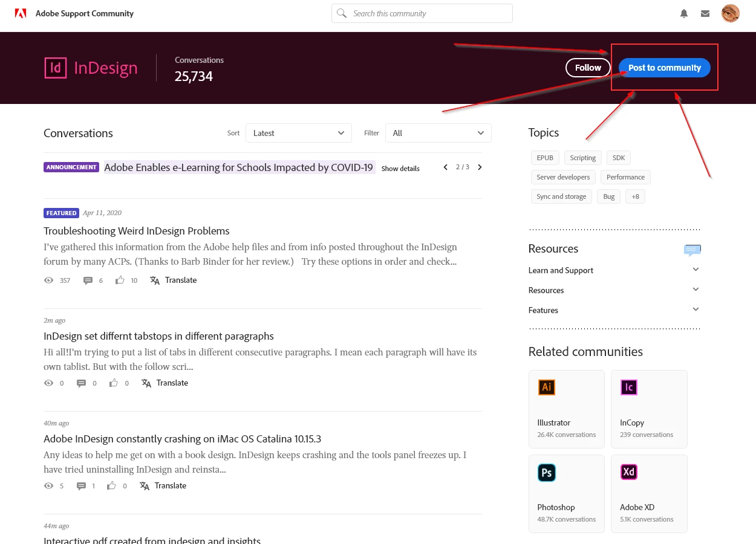Open the InCopy community card
Screen dimensions: 756x544
[x=649, y=409]
